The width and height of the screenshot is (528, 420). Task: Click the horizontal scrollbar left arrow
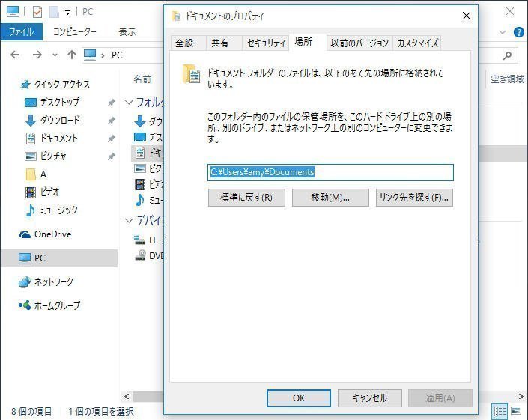click(x=127, y=397)
